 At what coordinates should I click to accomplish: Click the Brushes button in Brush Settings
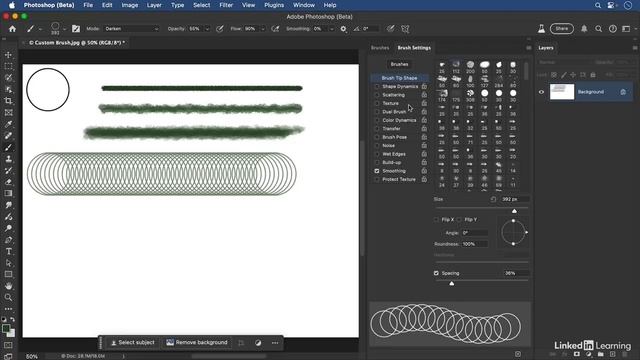click(x=399, y=64)
